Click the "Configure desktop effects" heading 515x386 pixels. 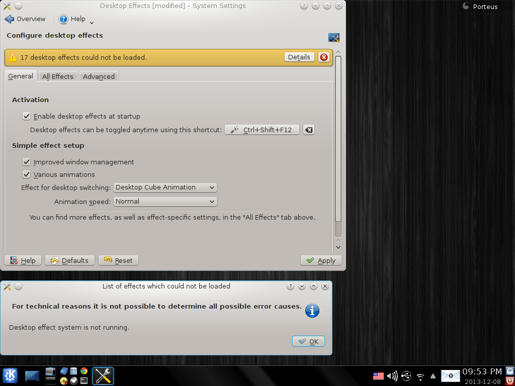coord(55,35)
